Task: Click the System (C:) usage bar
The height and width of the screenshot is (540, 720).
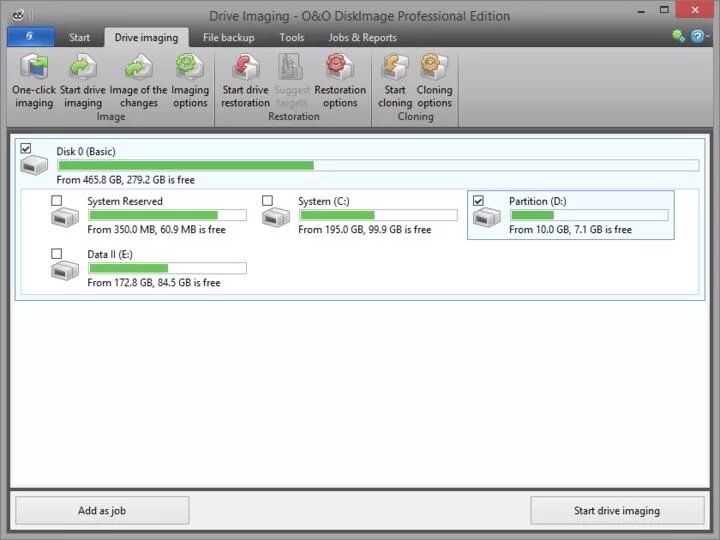Action: (378, 215)
